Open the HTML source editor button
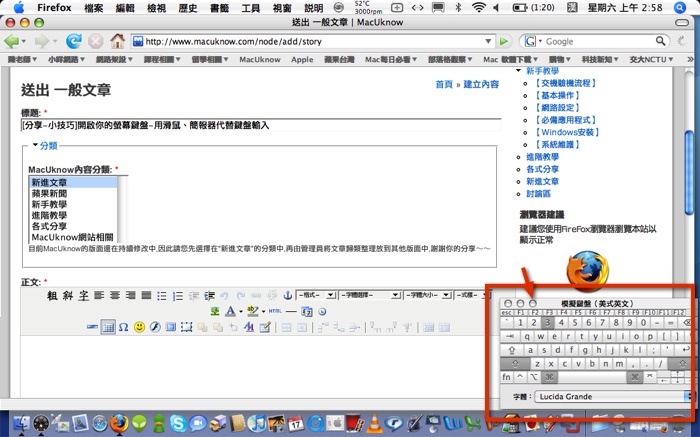This screenshot has width=700, height=437. pos(275,312)
